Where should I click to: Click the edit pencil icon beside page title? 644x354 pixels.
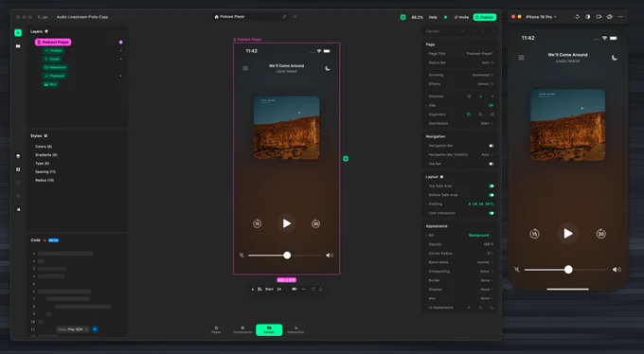(x=284, y=16)
